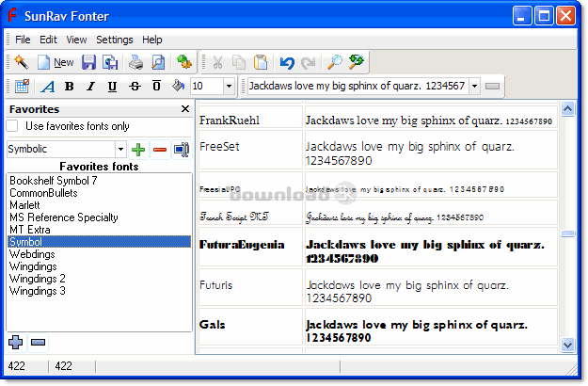Open the View menu
This screenshot has width=588, height=386.
[x=76, y=40]
